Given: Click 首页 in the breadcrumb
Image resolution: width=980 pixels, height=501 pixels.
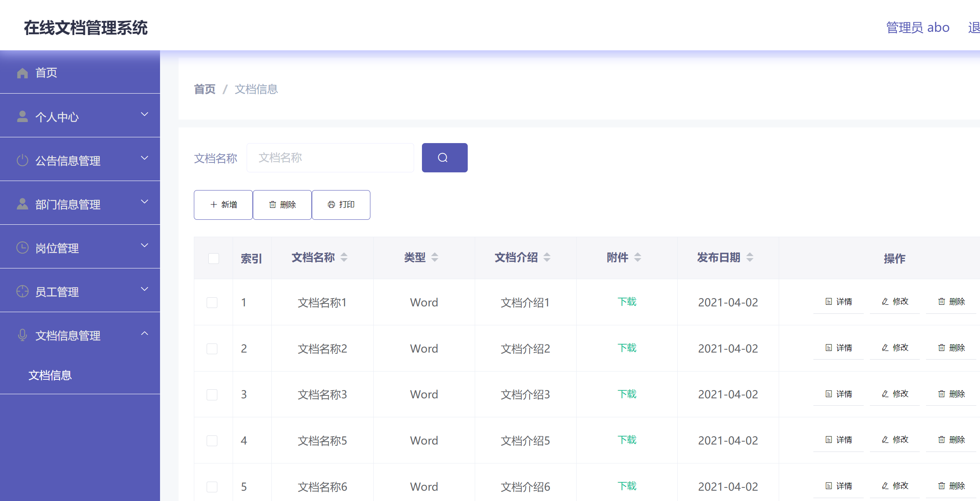Looking at the screenshot, I should (x=205, y=89).
